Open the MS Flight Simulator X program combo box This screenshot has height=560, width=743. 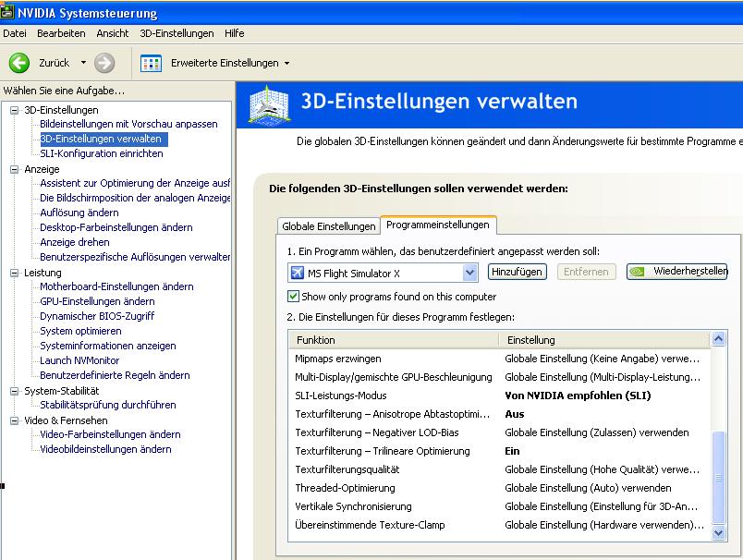pyautogui.click(x=383, y=273)
